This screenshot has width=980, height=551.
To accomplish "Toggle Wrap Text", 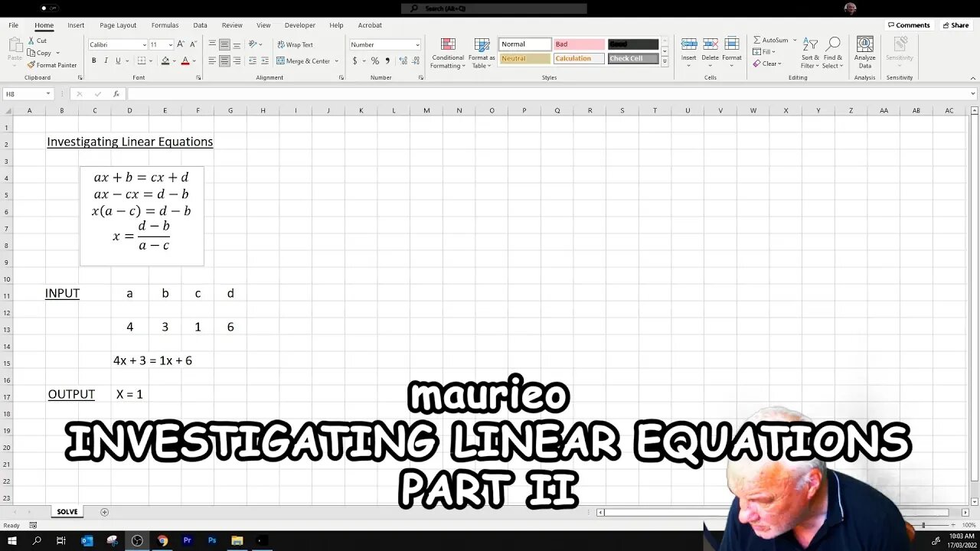I will [x=295, y=44].
